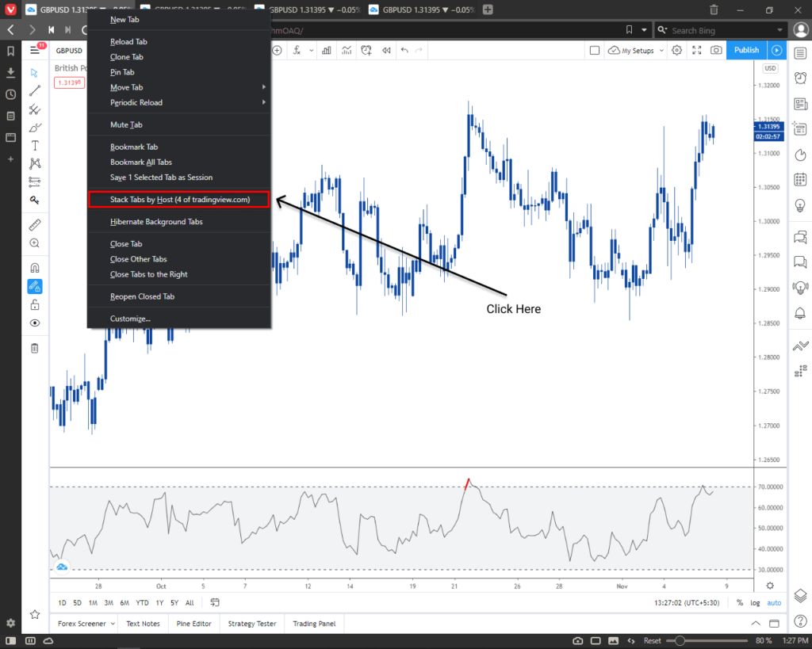Open the user profile avatar icon

pos(801,30)
